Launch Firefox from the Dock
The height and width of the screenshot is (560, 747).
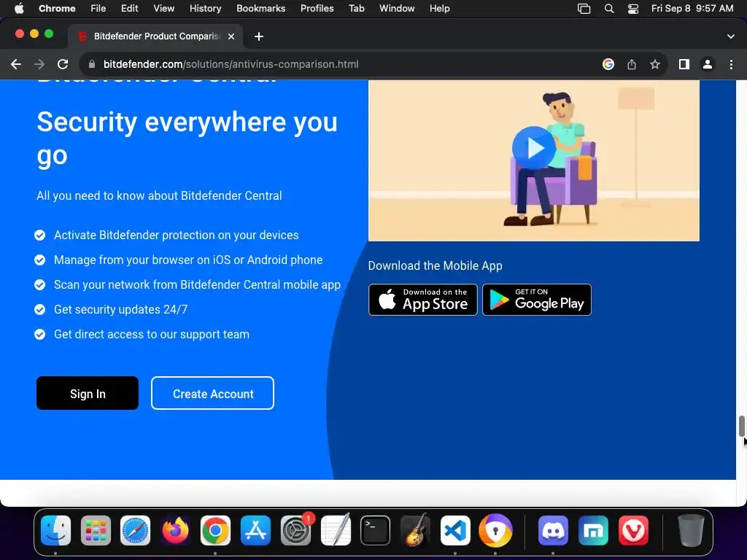[x=175, y=530]
